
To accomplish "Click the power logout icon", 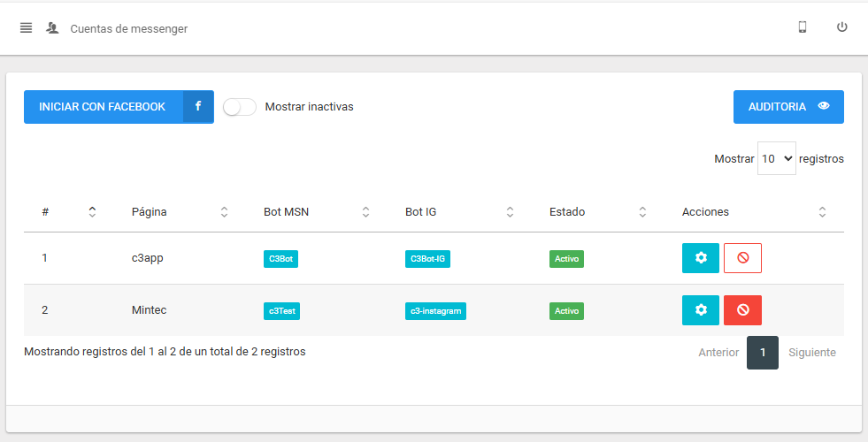I will (x=842, y=27).
